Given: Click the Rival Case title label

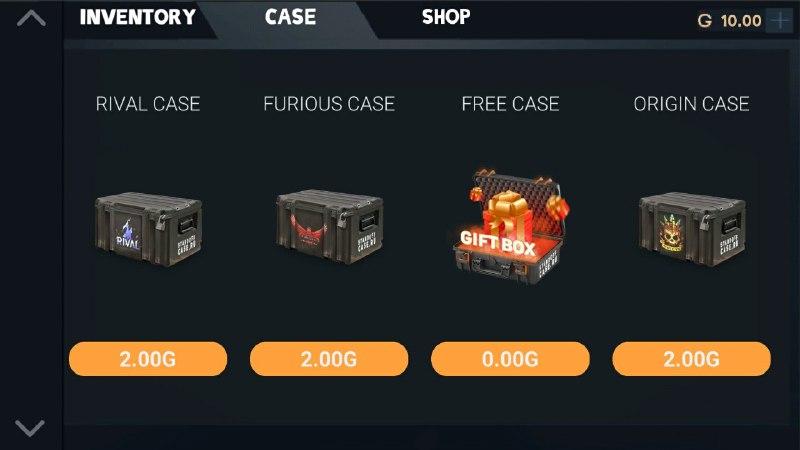Looking at the screenshot, I should pyautogui.click(x=148, y=104).
